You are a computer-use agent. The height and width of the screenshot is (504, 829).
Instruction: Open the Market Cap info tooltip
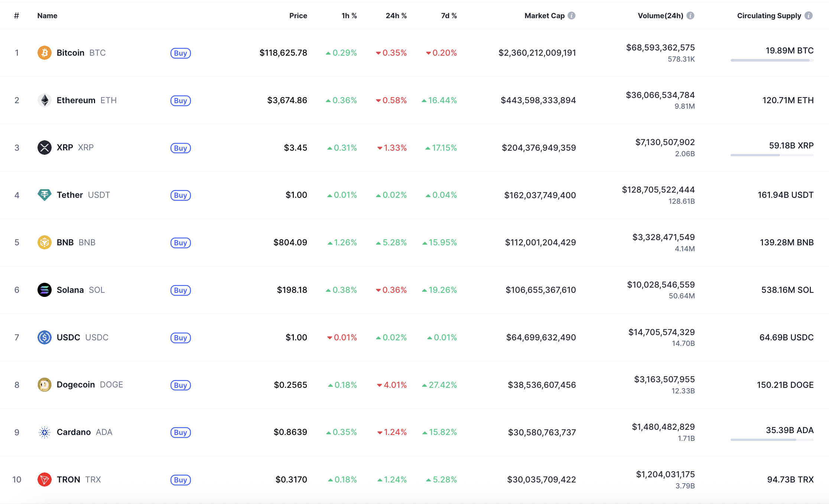point(572,16)
